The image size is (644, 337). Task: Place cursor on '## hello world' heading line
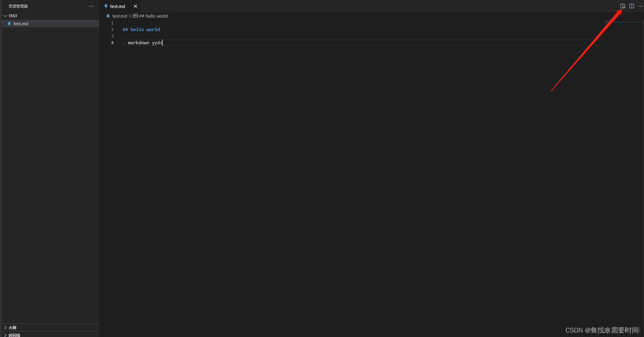(x=141, y=30)
